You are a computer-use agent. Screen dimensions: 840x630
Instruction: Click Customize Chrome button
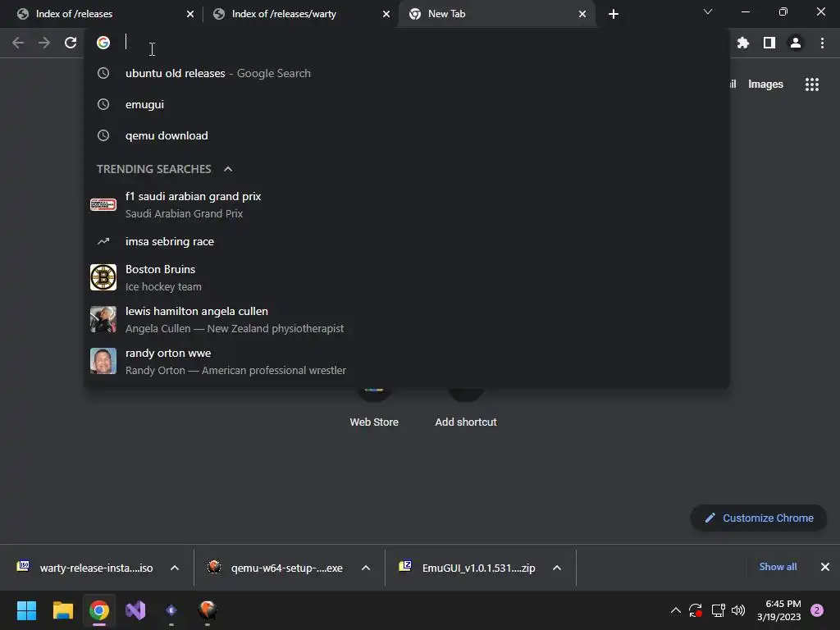point(759,518)
